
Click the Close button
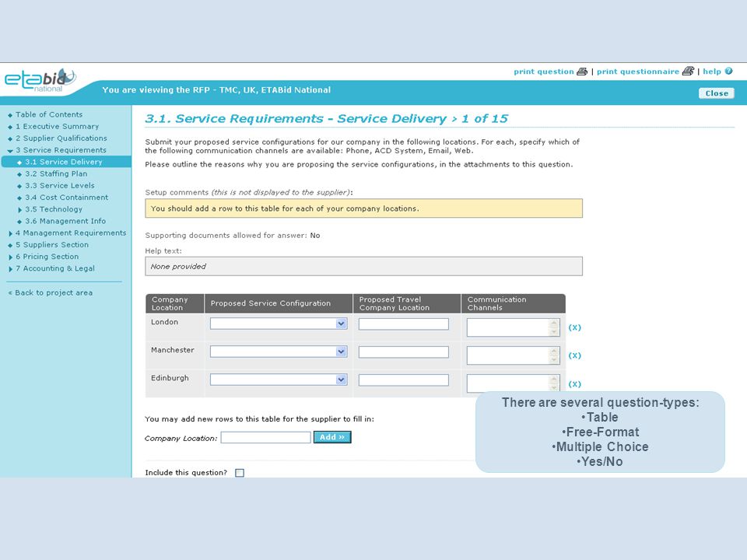(x=717, y=93)
